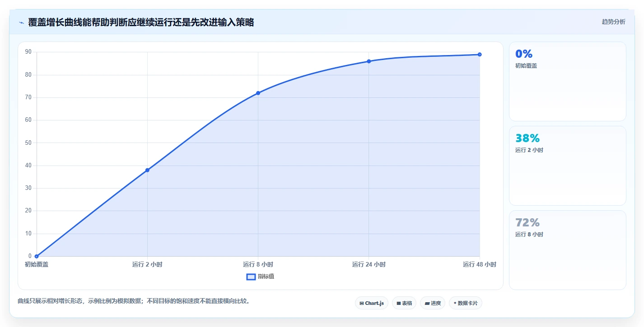
Task: Select the Chart.js tag button
Action: click(x=372, y=303)
